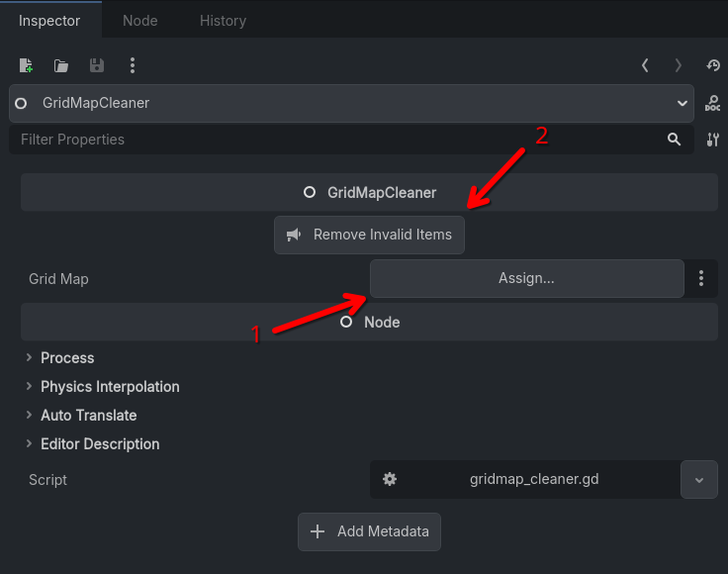
Task: Open the object history list icon
Action: point(713,65)
